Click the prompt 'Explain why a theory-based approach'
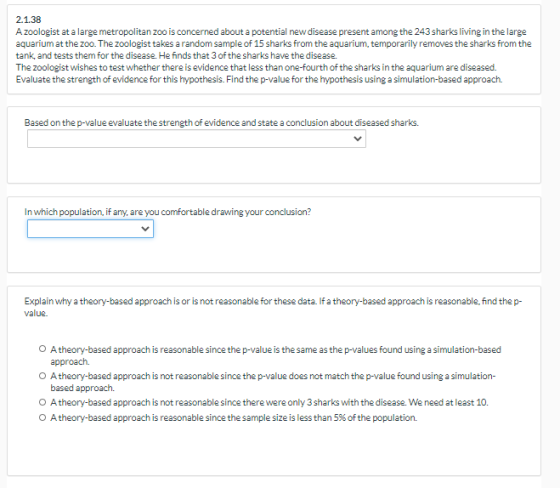The height and width of the screenshot is (488, 560). pyautogui.click(x=273, y=307)
